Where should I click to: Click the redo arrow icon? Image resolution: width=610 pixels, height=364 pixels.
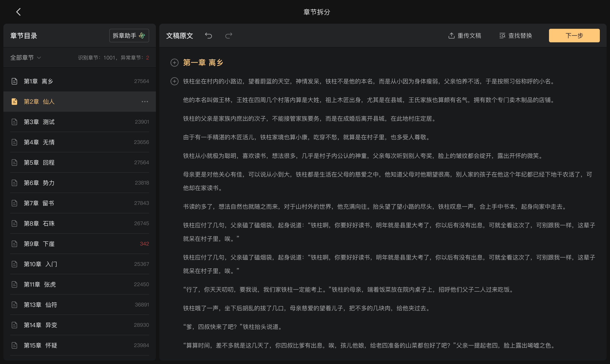click(229, 36)
